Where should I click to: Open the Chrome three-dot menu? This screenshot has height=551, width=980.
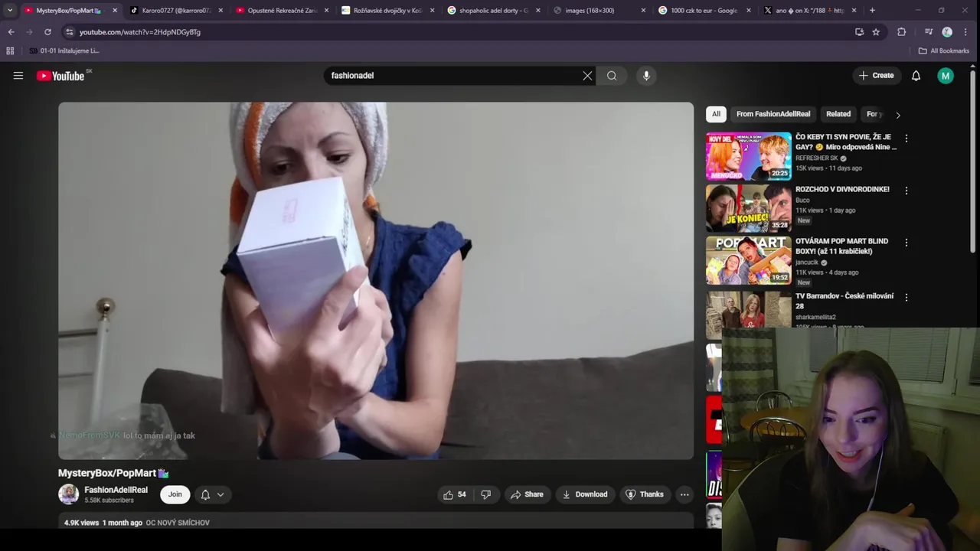(966, 32)
